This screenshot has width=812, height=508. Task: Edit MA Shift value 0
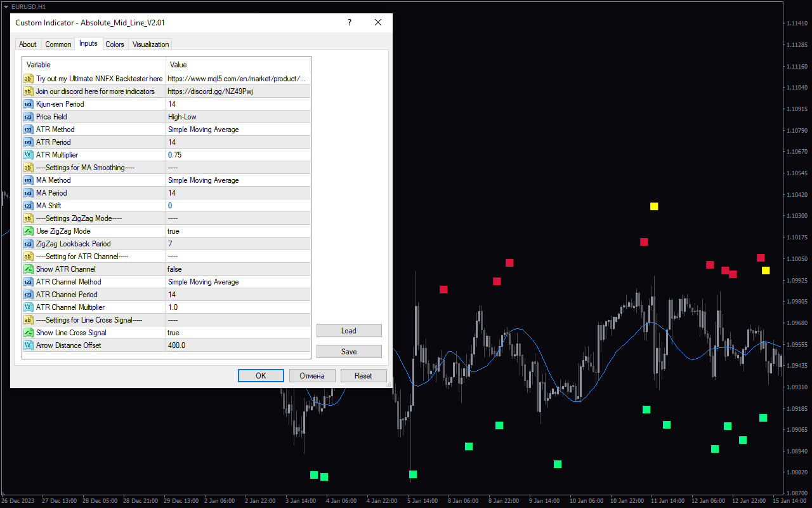(x=238, y=206)
